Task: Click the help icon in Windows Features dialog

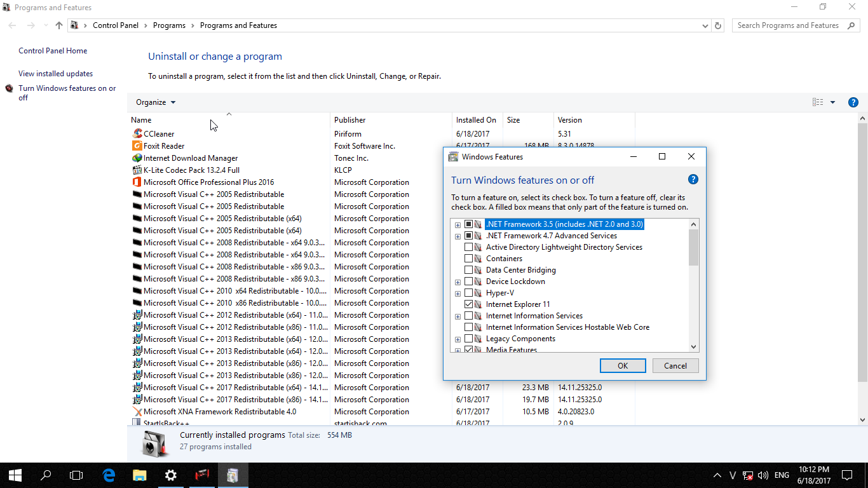Action: [693, 180]
